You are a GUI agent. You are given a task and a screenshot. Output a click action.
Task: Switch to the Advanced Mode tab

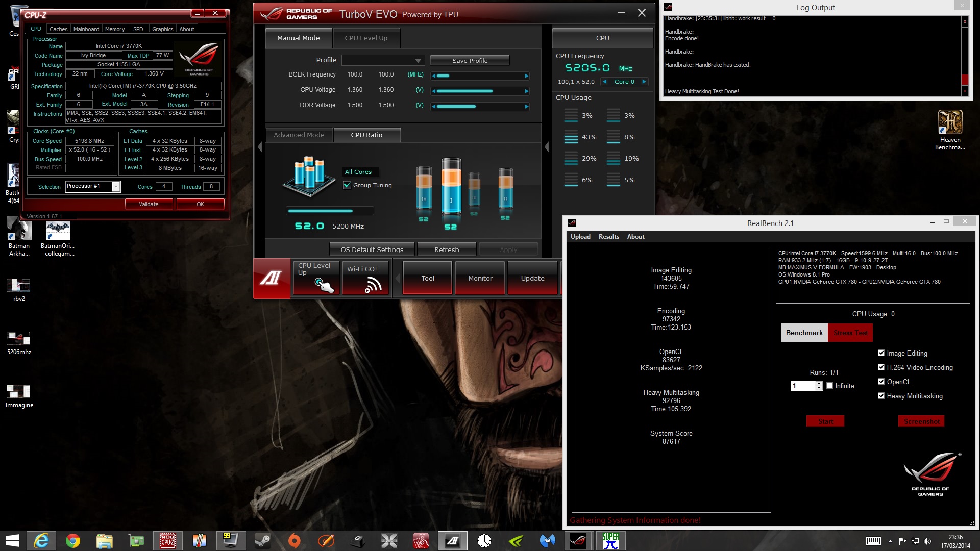point(299,135)
